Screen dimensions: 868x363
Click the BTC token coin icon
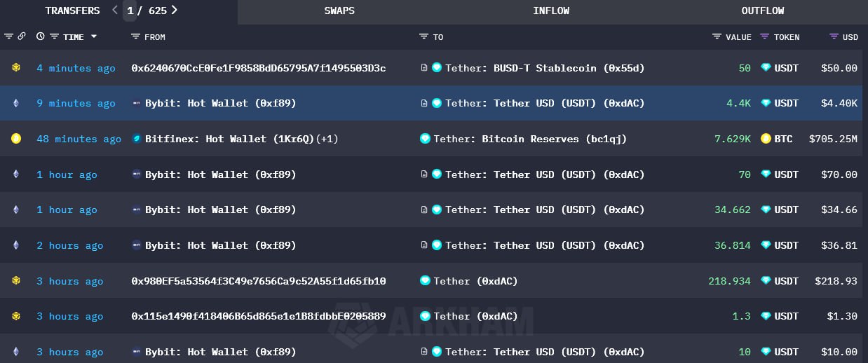[x=766, y=139]
